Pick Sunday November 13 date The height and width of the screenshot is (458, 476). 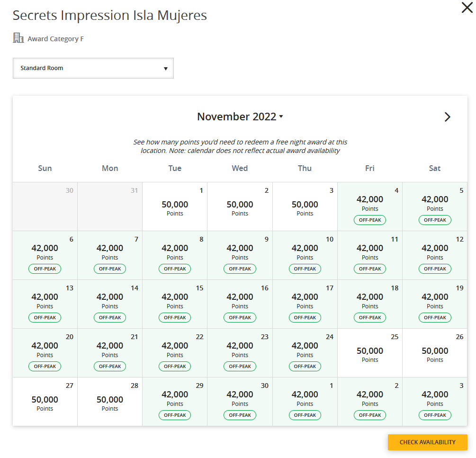[45, 304]
